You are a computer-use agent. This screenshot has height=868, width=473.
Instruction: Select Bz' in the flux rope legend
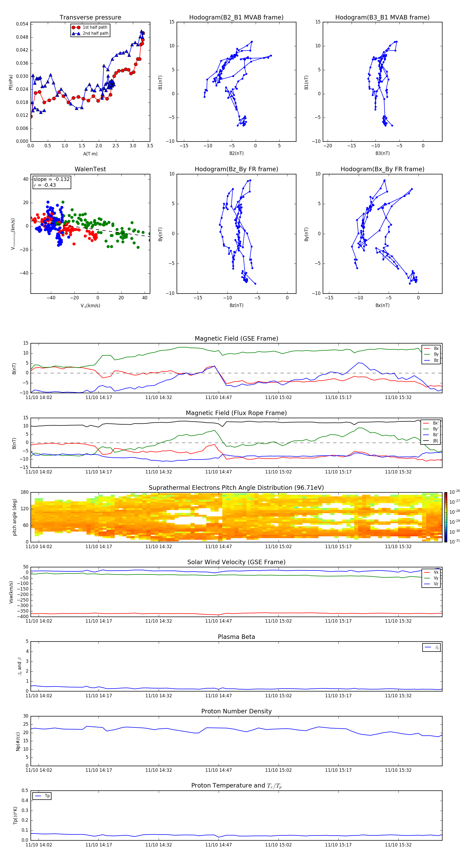431,435
